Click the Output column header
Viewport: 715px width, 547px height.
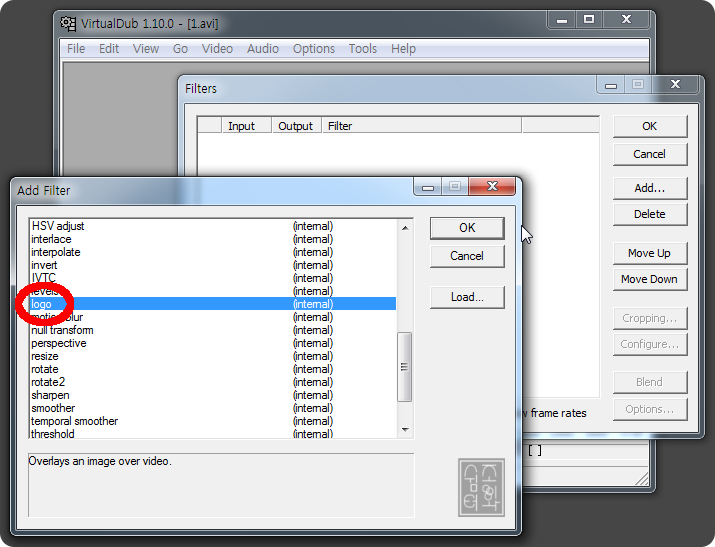(x=296, y=126)
